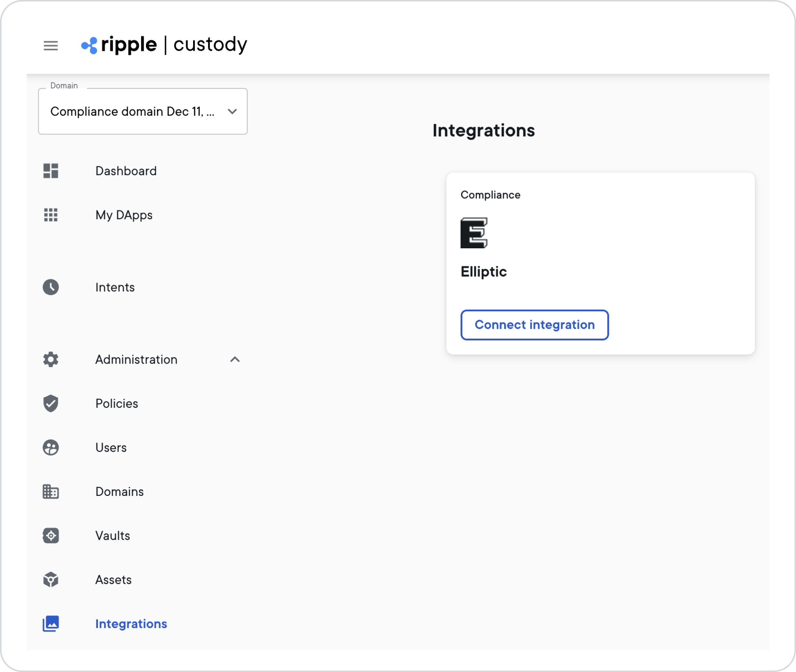Screen dimensions: 796x672
Task: Click the Intents clock icon
Action: [51, 287]
